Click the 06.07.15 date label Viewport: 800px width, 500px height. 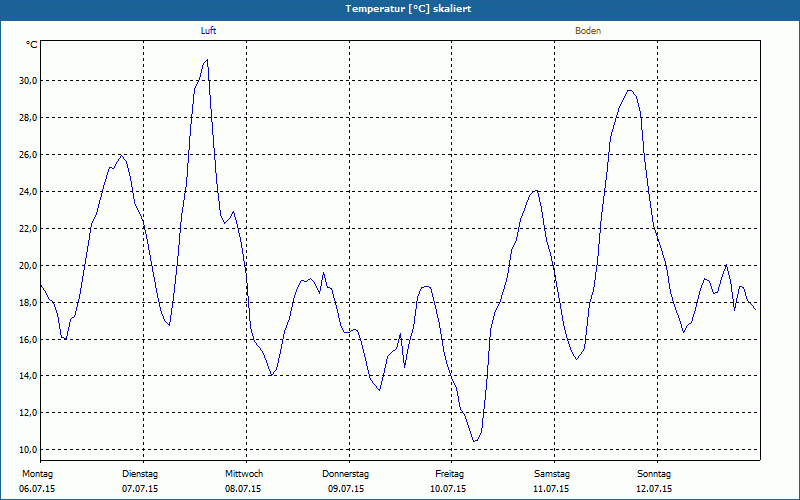pyautogui.click(x=37, y=489)
